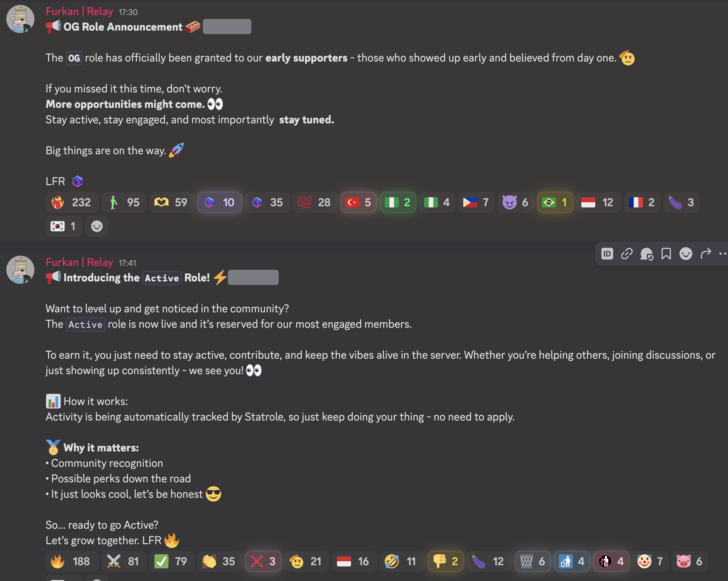The width and height of the screenshot is (728, 581).
Task: Open the add reaction smiley in hover toolbar
Action: [686, 254]
